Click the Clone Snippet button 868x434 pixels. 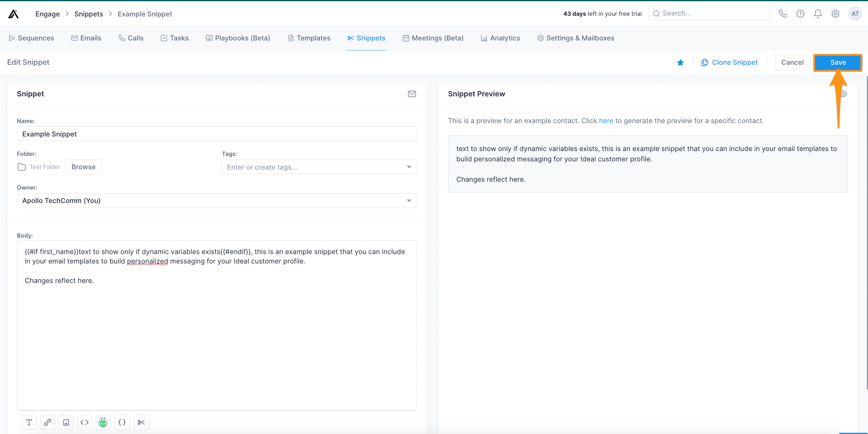pos(730,62)
